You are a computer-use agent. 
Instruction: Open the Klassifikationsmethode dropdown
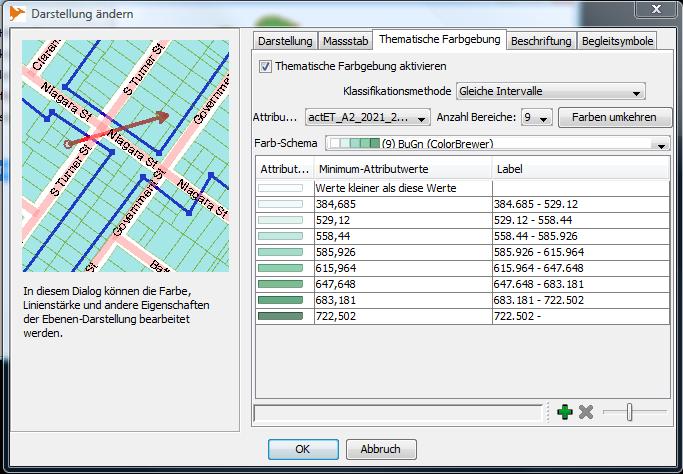(x=550, y=91)
